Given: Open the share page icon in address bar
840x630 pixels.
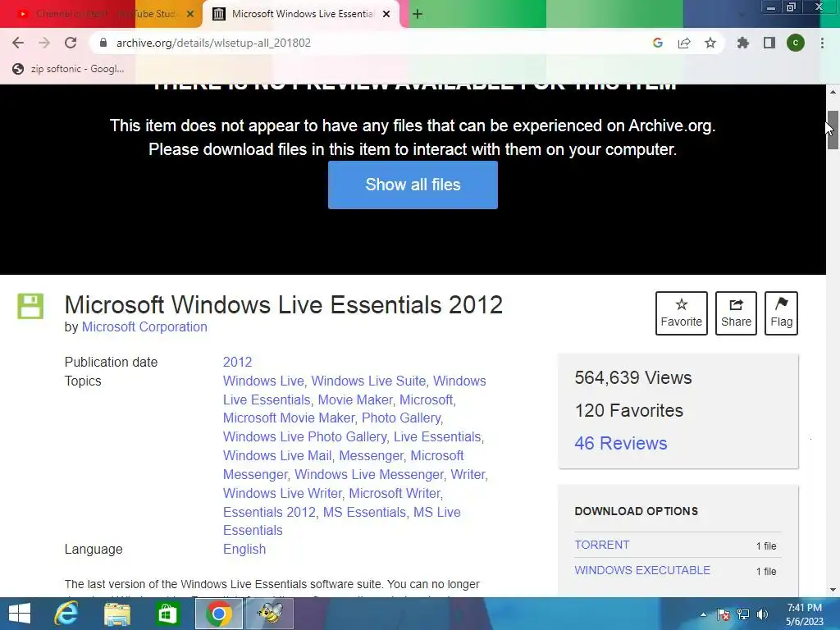Looking at the screenshot, I should point(684,43).
